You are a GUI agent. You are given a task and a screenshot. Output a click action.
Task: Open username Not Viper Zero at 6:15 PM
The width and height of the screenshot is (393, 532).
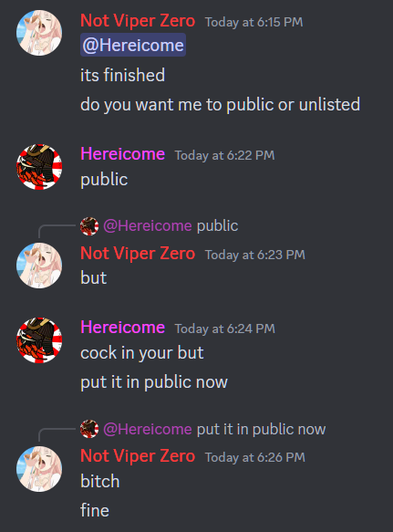point(138,21)
